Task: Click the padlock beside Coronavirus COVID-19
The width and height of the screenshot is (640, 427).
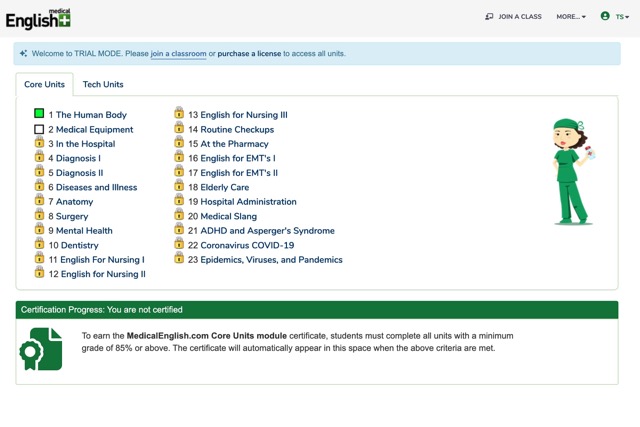Action: click(179, 244)
